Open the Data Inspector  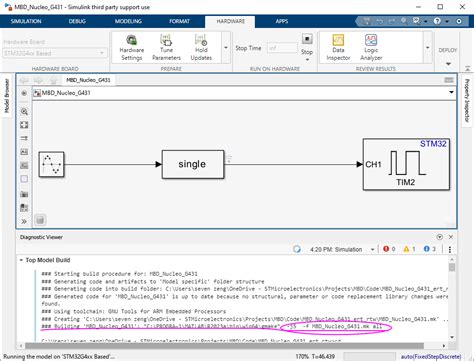(338, 48)
